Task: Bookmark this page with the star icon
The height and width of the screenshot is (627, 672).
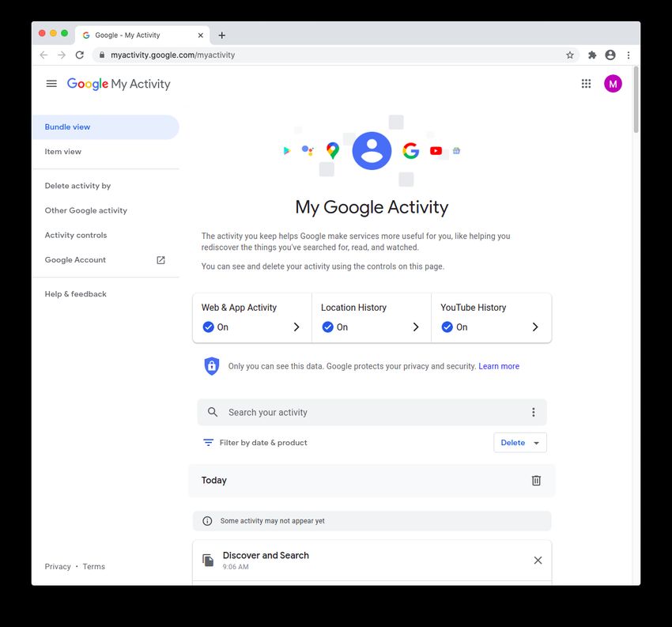Action: click(569, 55)
